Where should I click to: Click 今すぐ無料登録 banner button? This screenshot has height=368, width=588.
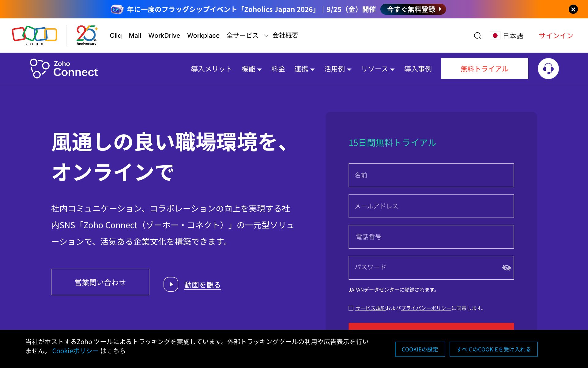(x=413, y=9)
